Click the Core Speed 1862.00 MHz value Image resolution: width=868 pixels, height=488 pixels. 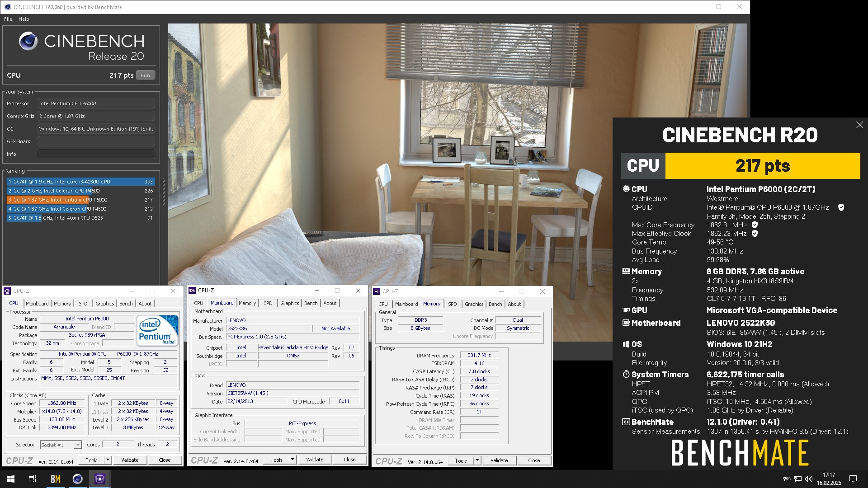tap(62, 404)
